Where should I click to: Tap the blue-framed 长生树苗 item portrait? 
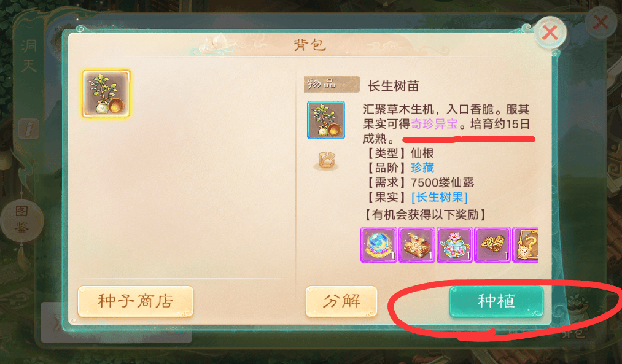pos(326,120)
